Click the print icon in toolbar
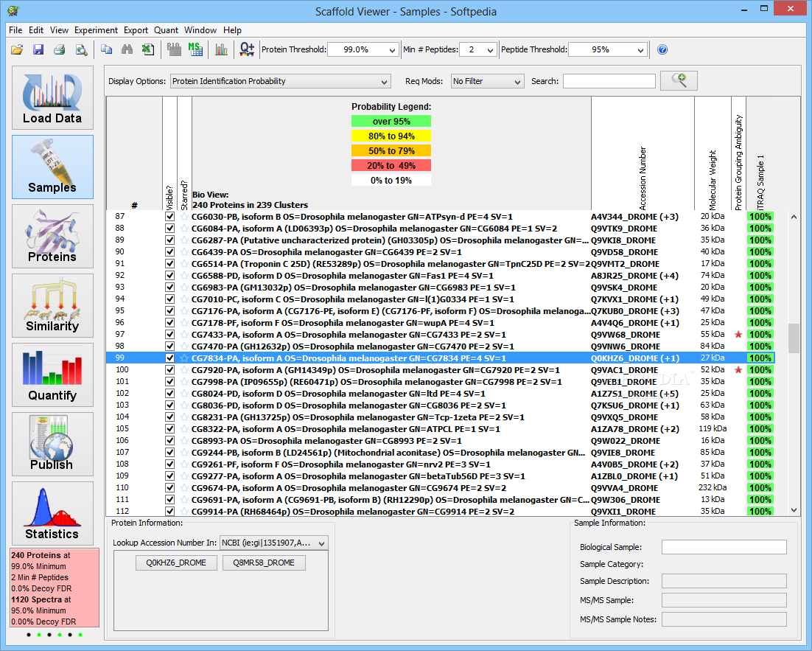Viewport: 812px width, 651px height. (60, 49)
